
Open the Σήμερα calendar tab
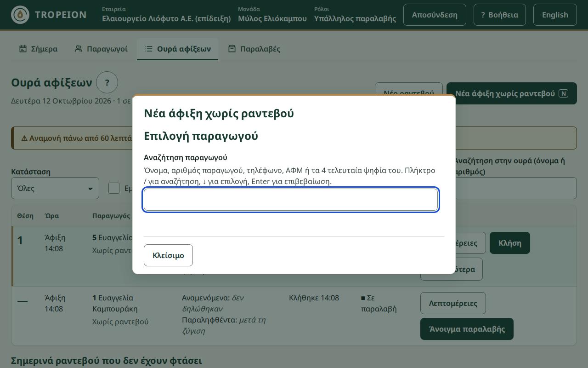38,49
